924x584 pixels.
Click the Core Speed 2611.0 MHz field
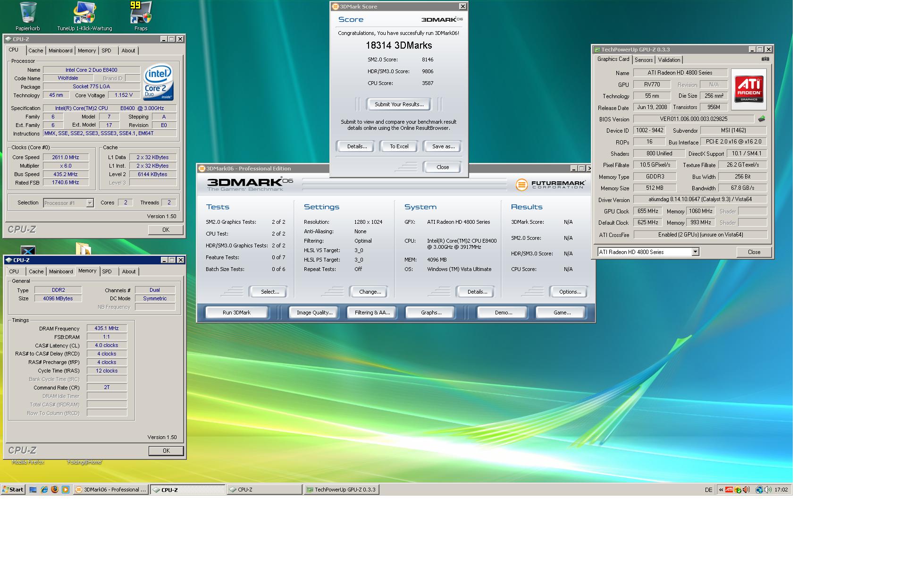[x=66, y=157]
